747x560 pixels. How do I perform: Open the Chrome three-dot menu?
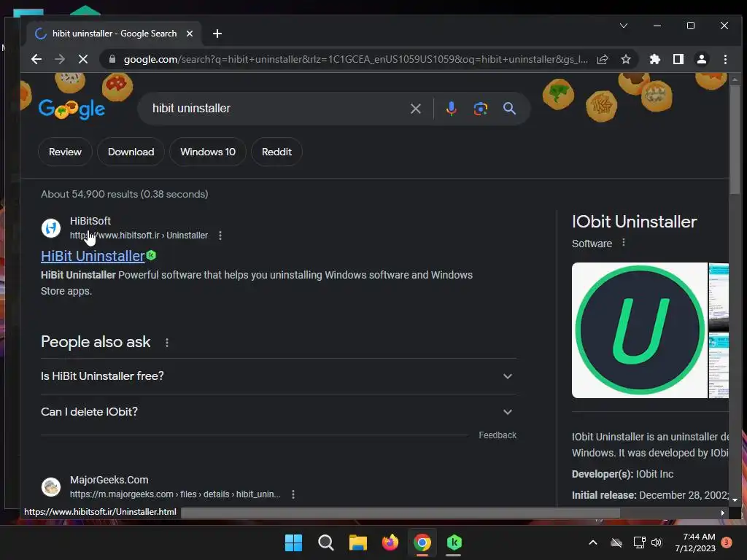[x=725, y=59]
